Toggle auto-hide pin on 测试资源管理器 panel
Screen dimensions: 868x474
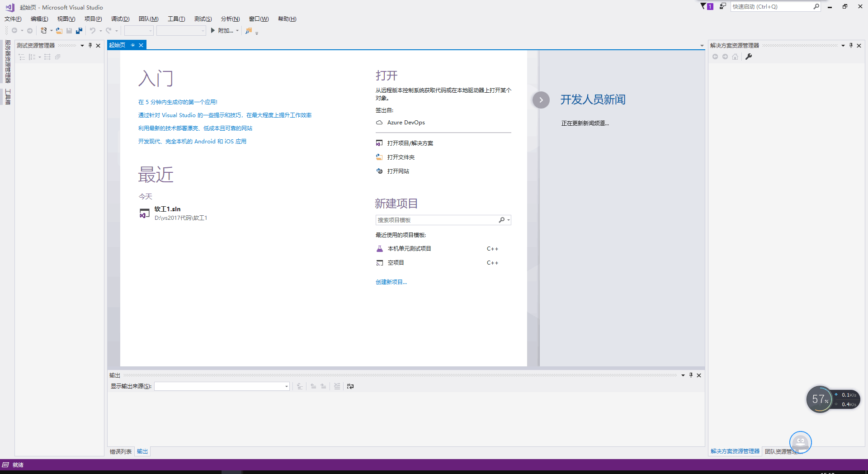tap(90, 45)
